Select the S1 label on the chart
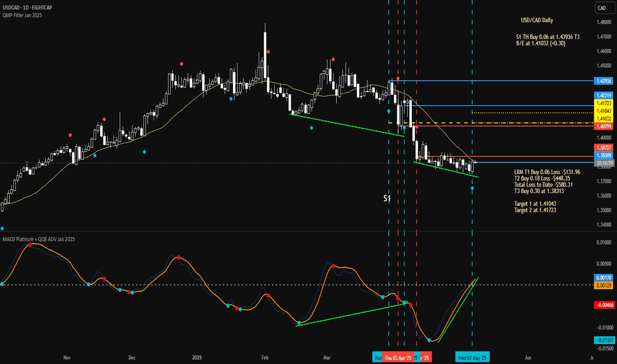The width and height of the screenshot is (617, 364). (387, 199)
